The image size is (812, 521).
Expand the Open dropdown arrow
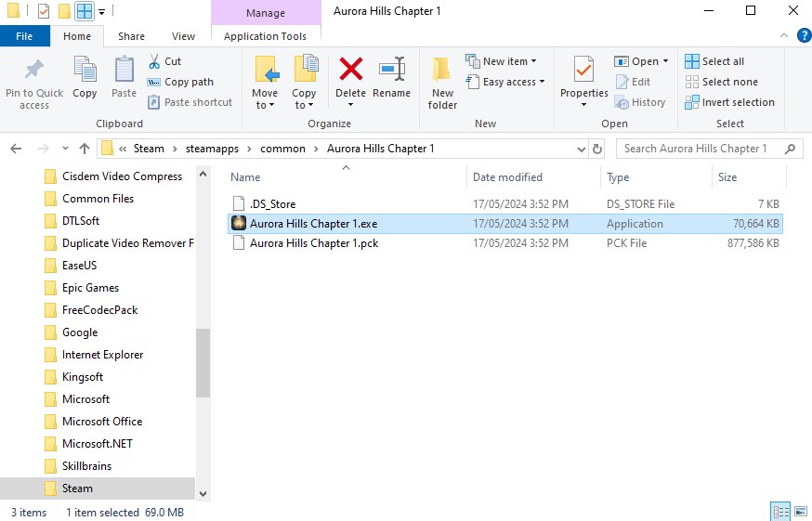point(665,61)
